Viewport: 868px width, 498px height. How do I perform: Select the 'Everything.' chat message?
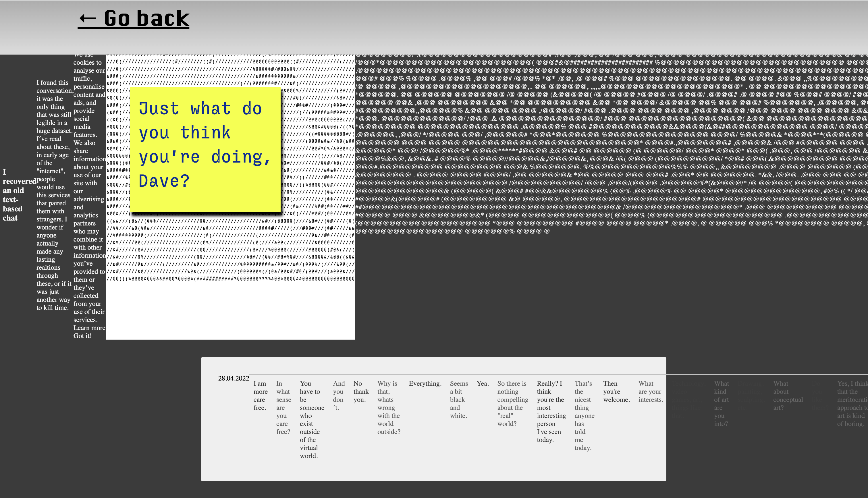pos(425,384)
